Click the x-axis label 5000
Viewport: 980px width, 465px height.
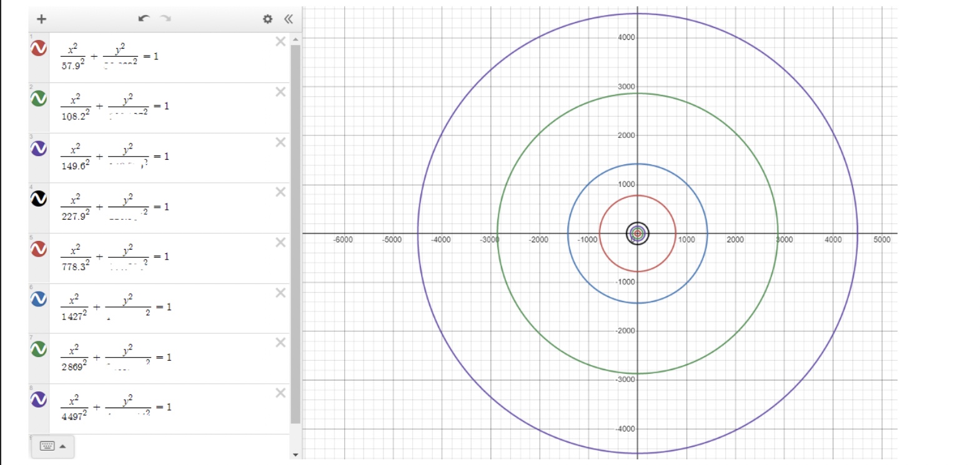pyautogui.click(x=882, y=240)
